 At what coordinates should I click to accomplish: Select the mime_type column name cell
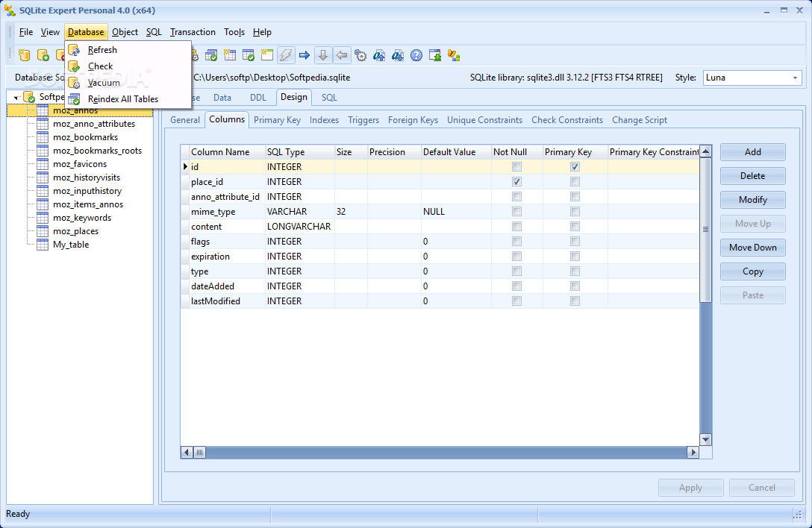coord(228,212)
